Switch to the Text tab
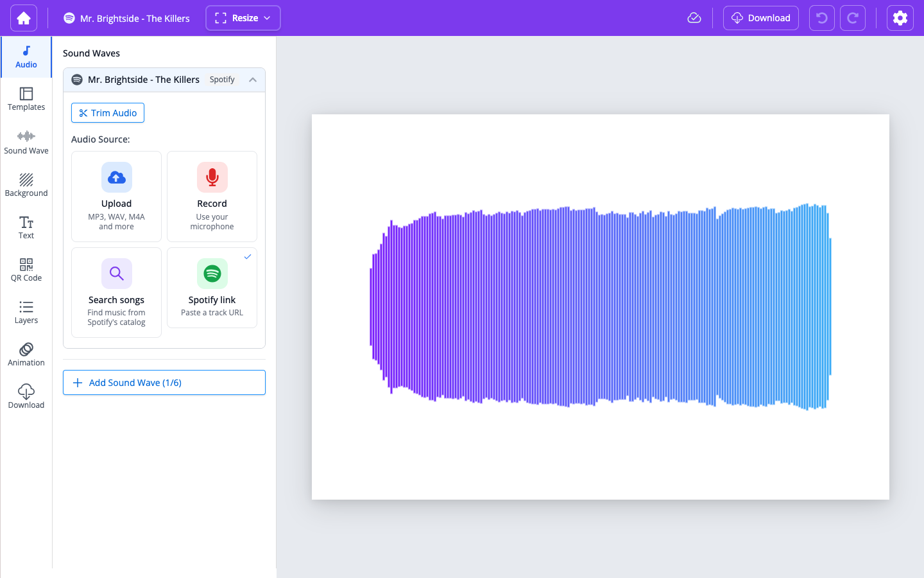The height and width of the screenshot is (578, 924). 26,227
